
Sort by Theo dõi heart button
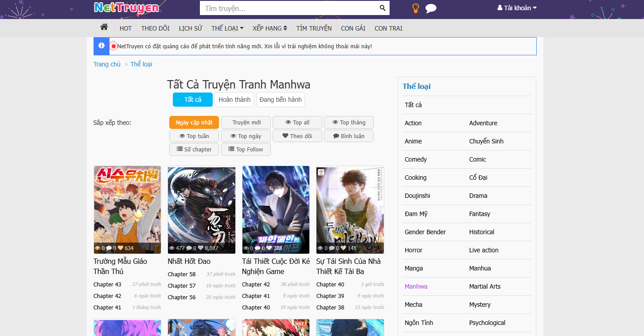[x=297, y=136]
